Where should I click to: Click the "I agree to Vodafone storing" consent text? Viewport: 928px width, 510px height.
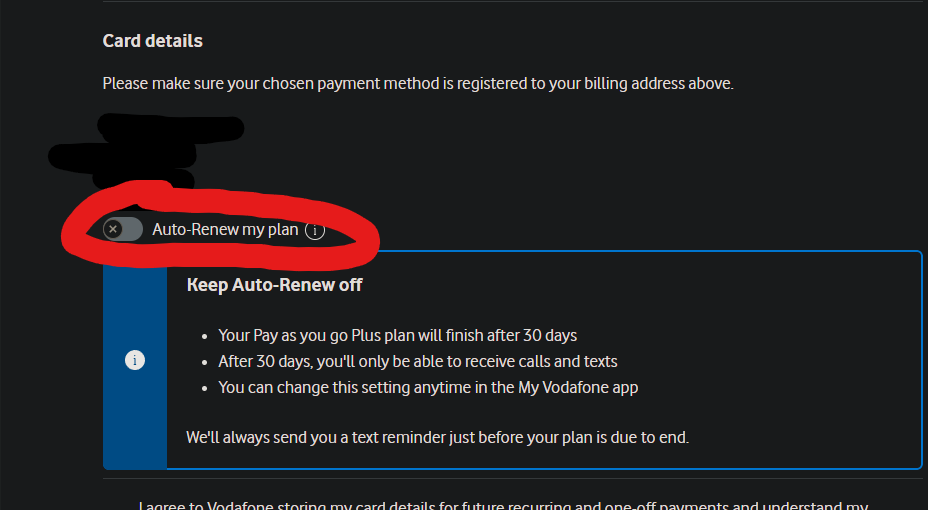(503, 505)
